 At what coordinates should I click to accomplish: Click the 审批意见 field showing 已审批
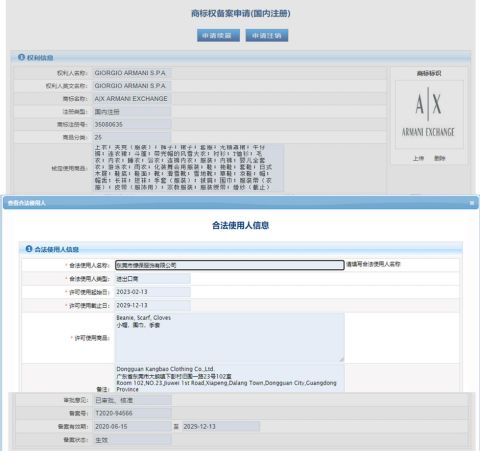tap(133, 400)
